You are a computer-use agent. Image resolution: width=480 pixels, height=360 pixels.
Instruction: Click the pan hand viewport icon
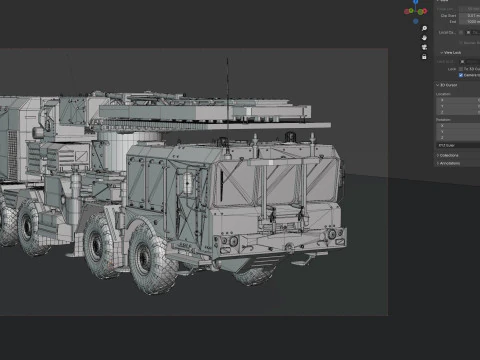(424, 38)
